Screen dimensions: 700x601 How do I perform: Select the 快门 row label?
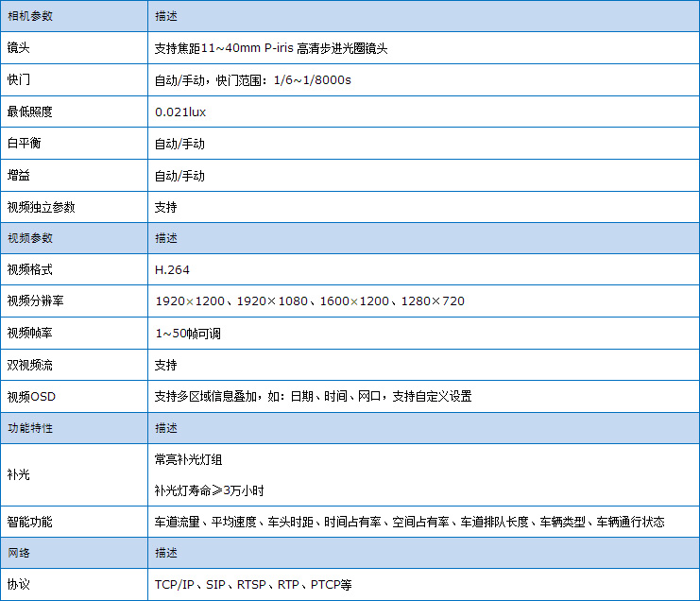pos(18,80)
